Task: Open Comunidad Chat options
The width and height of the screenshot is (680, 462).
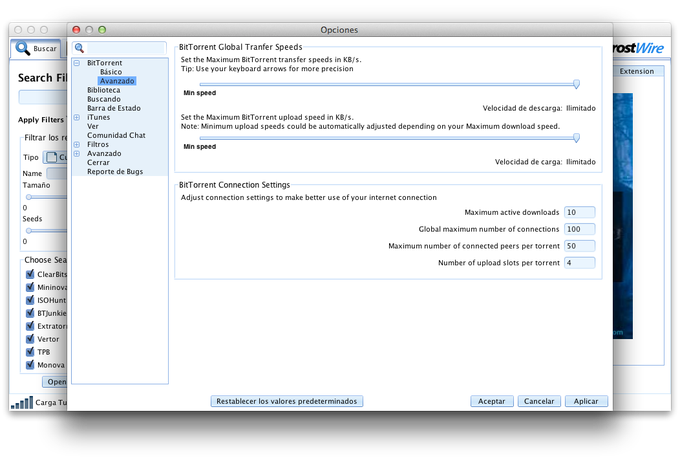Action: [116, 135]
